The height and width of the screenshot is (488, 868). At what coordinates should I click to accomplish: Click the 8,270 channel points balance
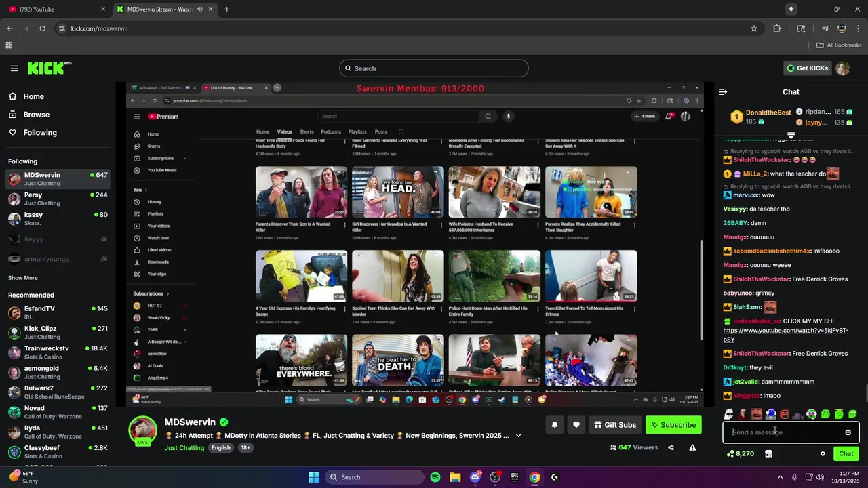tap(739, 453)
